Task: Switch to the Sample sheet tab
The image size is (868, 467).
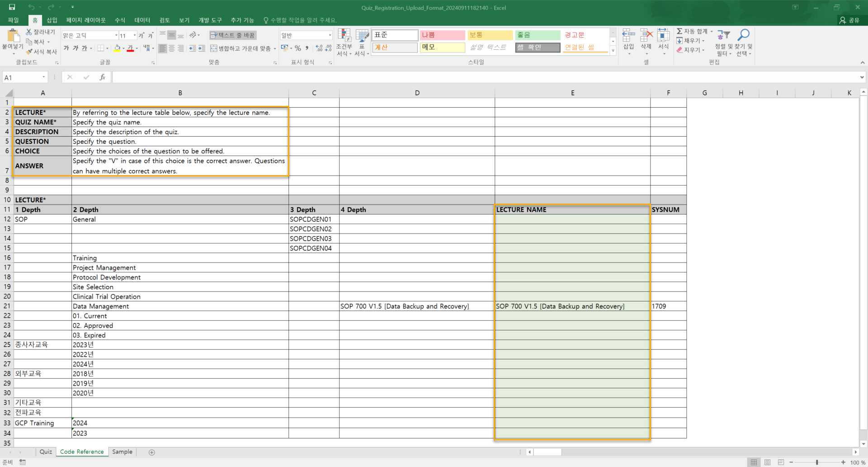Action: tap(122, 452)
